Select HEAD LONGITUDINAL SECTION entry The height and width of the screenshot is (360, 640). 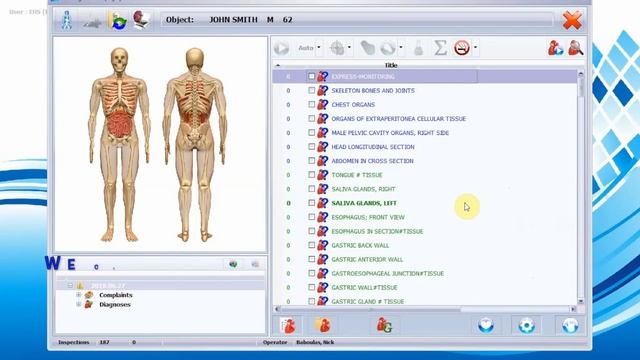373,147
